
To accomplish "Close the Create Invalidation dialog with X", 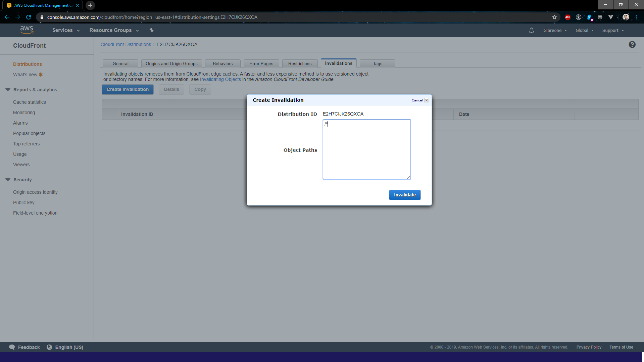I will pos(427,100).
